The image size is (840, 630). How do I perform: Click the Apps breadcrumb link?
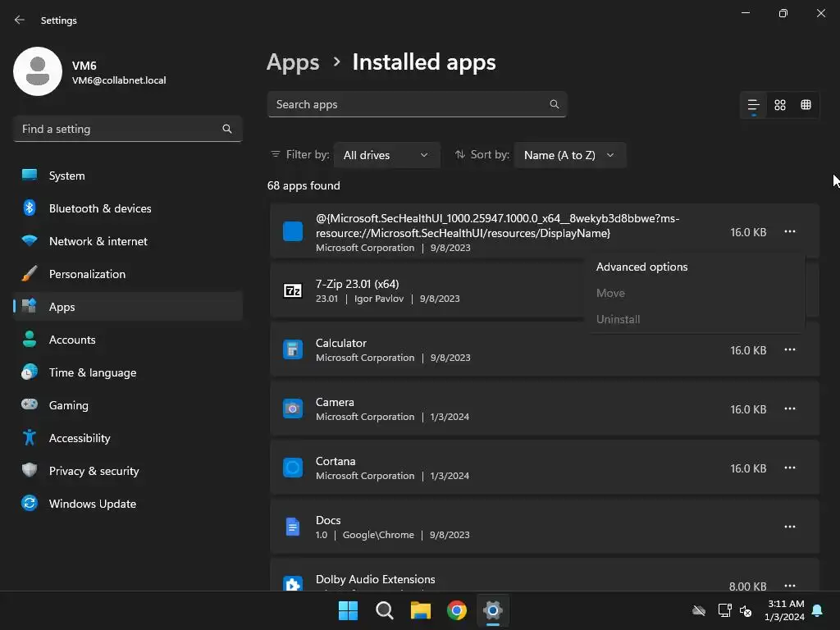coord(293,62)
